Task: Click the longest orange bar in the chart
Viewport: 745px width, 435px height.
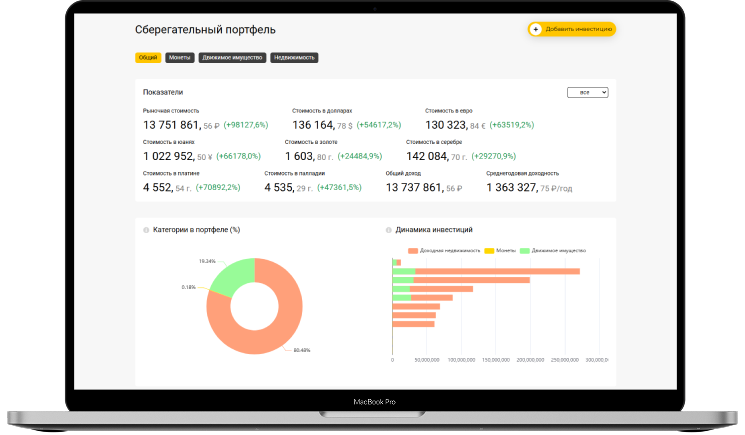Action: [497, 271]
